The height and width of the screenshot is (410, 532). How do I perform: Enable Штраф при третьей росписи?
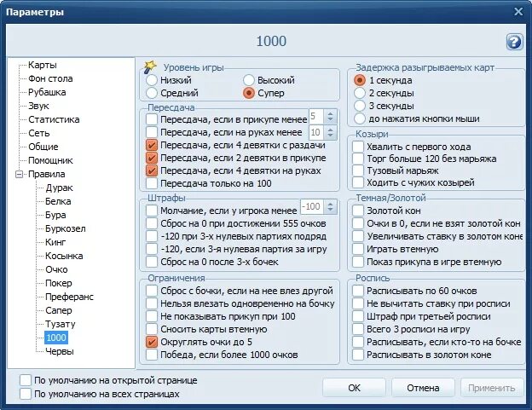[x=358, y=316]
